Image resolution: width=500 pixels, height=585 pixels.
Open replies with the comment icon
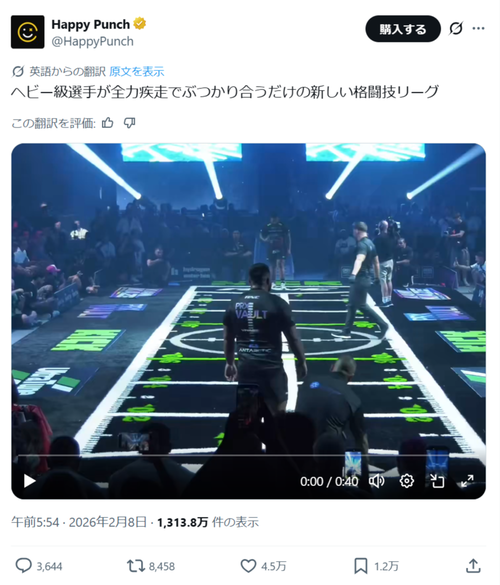[23, 566]
